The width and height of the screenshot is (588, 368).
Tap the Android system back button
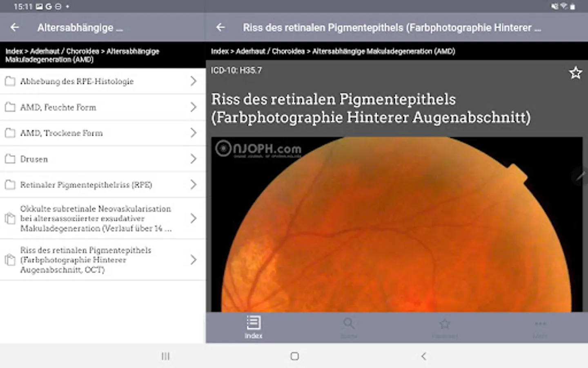[x=423, y=356]
